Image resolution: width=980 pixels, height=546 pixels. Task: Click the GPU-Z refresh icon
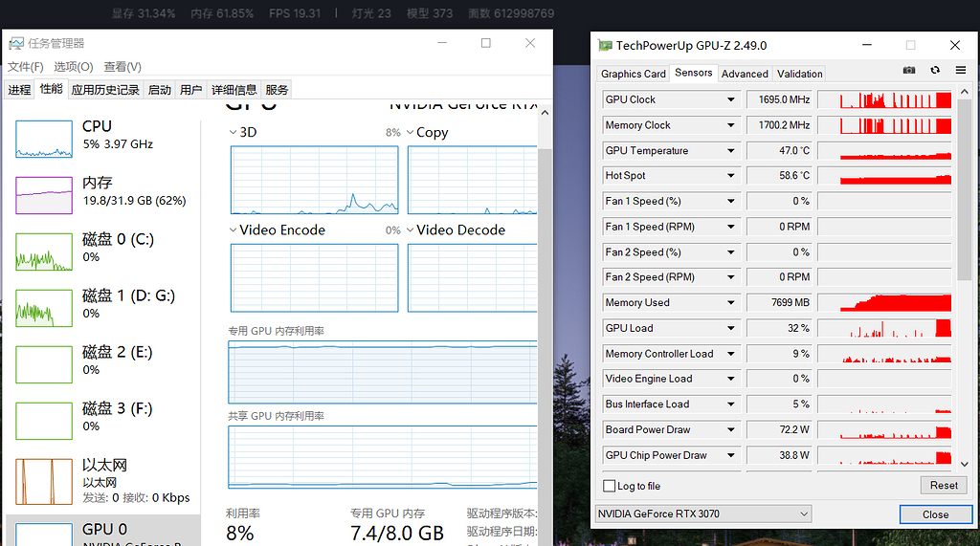(x=935, y=70)
